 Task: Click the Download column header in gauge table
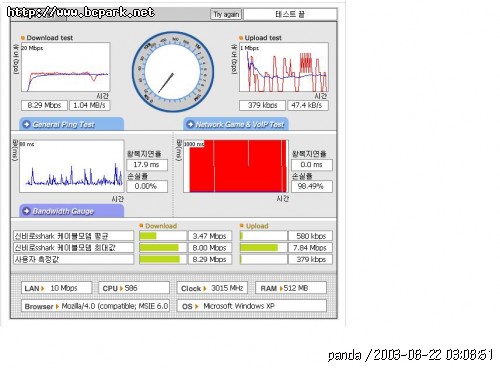coord(161,226)
